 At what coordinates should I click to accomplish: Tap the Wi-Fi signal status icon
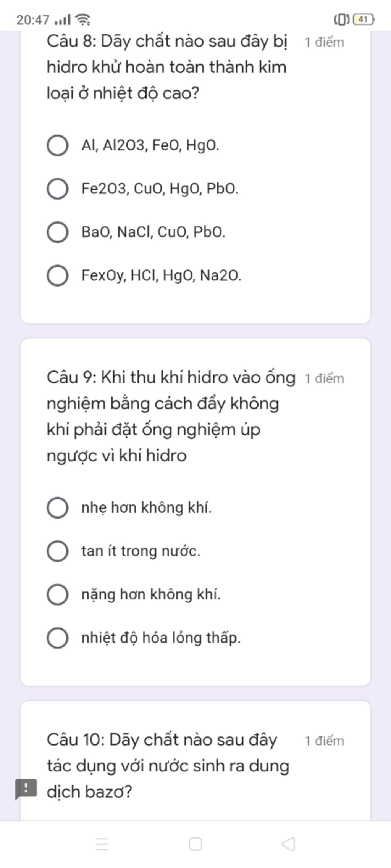(x=83, y=19)
